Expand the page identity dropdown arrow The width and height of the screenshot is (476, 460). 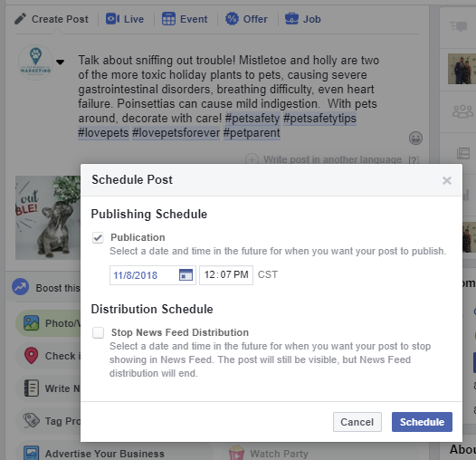tap(60, 62)
